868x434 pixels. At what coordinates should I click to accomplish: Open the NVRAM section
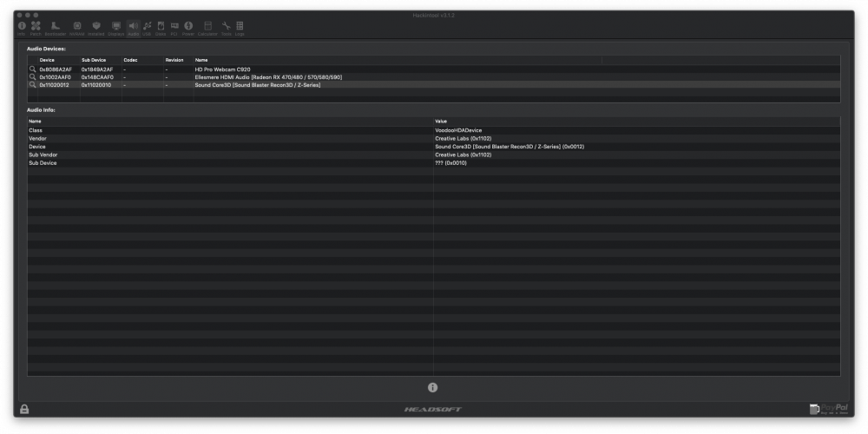[77, 29]
